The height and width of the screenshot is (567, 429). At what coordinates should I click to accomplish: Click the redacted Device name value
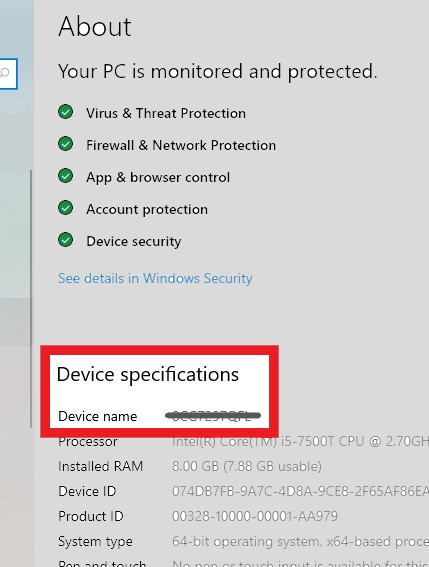(213, 416)
